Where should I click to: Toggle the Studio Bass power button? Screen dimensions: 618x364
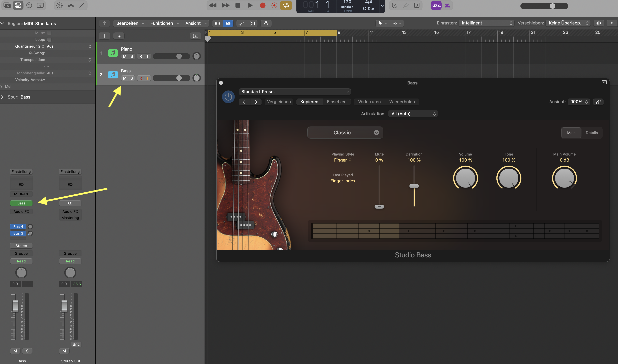click(228, 97)
